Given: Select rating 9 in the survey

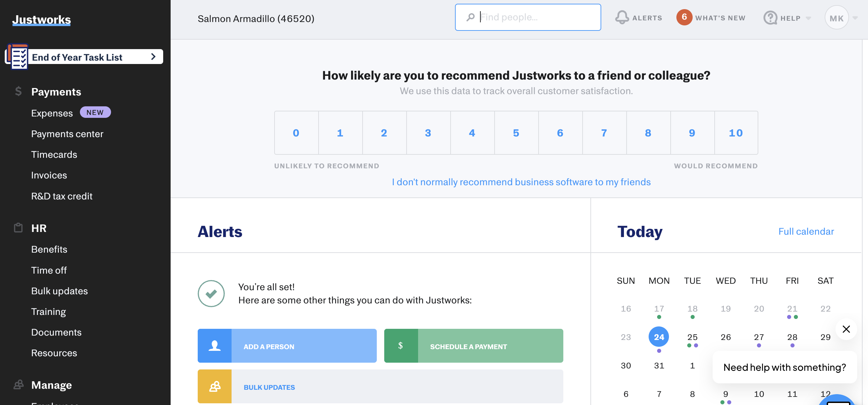Looking at the screenshot, I should pos(692,133).
